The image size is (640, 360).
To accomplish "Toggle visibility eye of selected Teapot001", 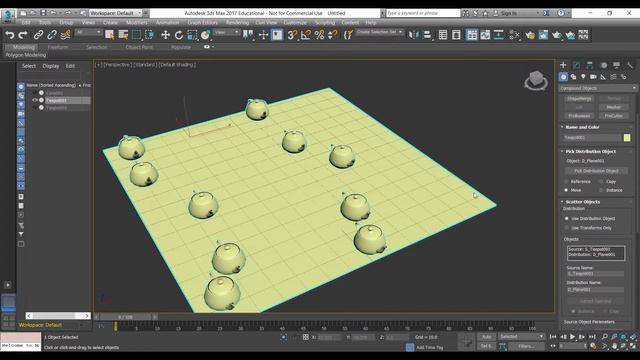I will [x=35, y=100].
